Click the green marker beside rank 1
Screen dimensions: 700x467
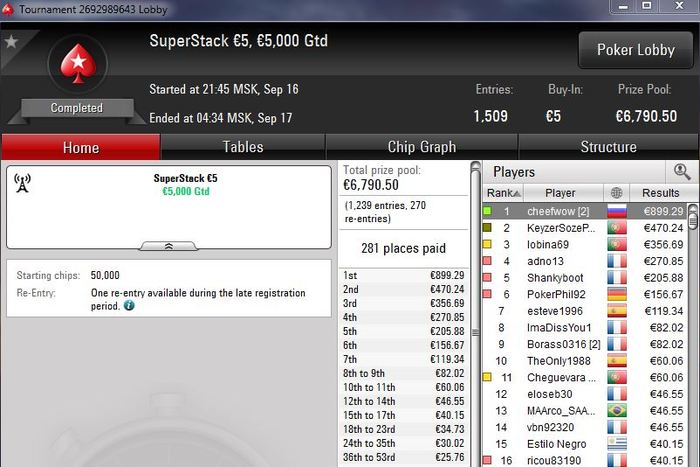pyautogui.click(x=487, y=211)
